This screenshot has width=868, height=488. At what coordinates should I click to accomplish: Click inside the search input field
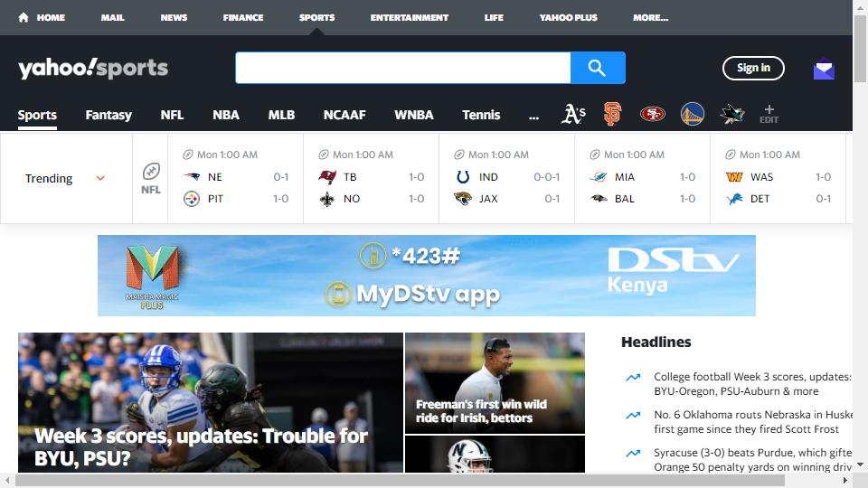[x=403, y=68]
